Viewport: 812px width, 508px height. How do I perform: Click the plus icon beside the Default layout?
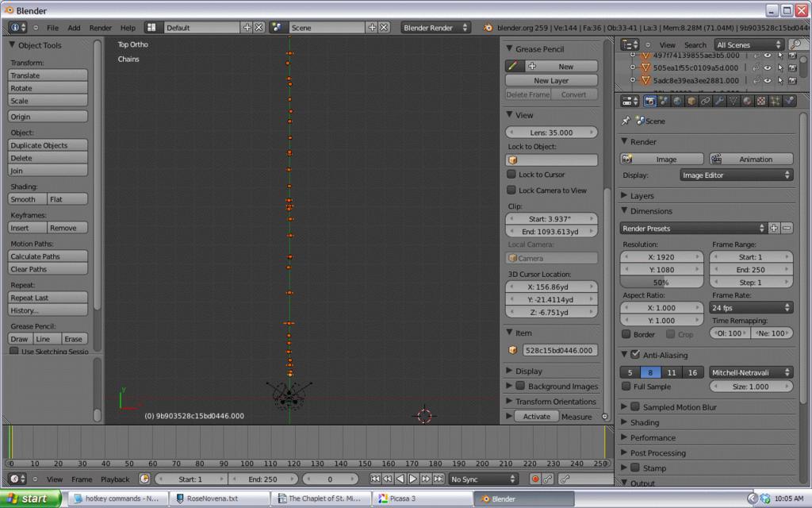[x=247, y=28]
